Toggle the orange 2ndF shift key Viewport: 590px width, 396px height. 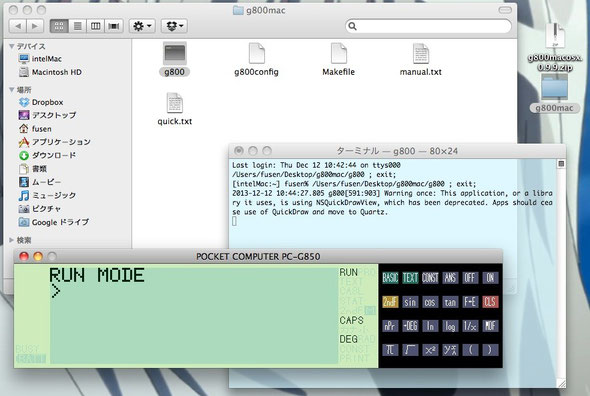(390, 302)
